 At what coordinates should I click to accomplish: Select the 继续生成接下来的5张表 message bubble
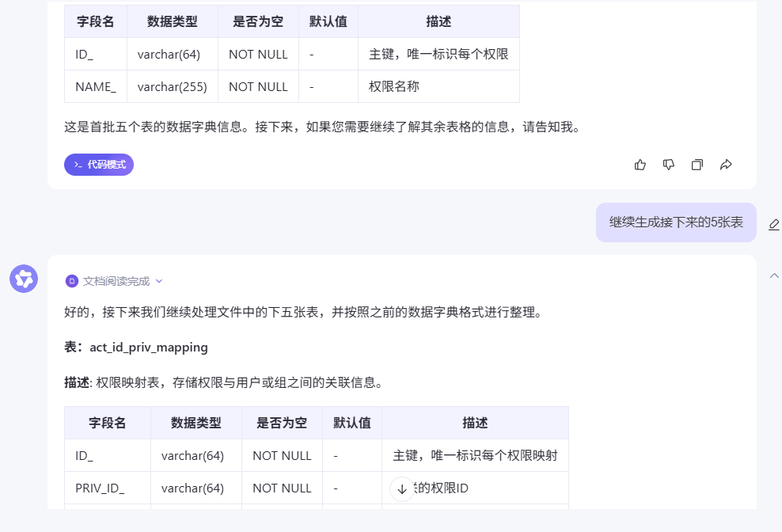click(x=676, y=222)
